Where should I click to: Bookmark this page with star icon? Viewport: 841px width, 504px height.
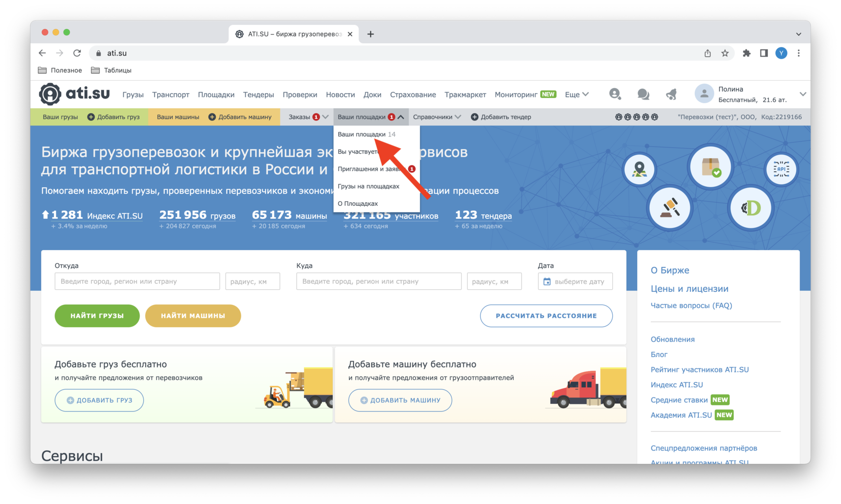pos(725,53)
